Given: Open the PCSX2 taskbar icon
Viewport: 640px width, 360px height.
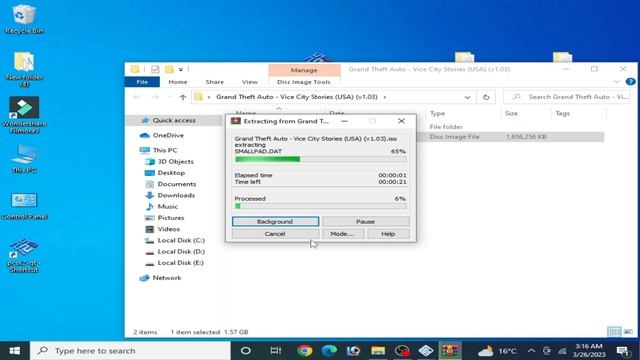Looking at the screenshot, I should (x=426, y=351).
